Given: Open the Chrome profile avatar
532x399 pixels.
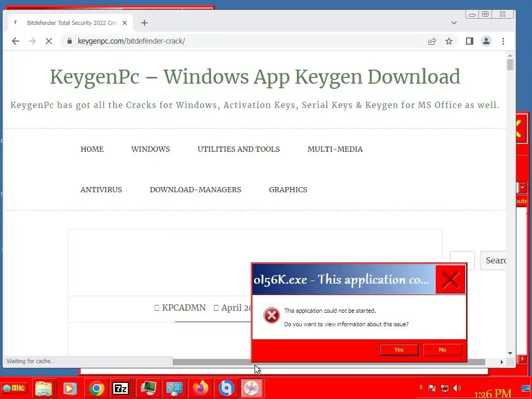Looking at the screenshot, I should tap(486, 41).
